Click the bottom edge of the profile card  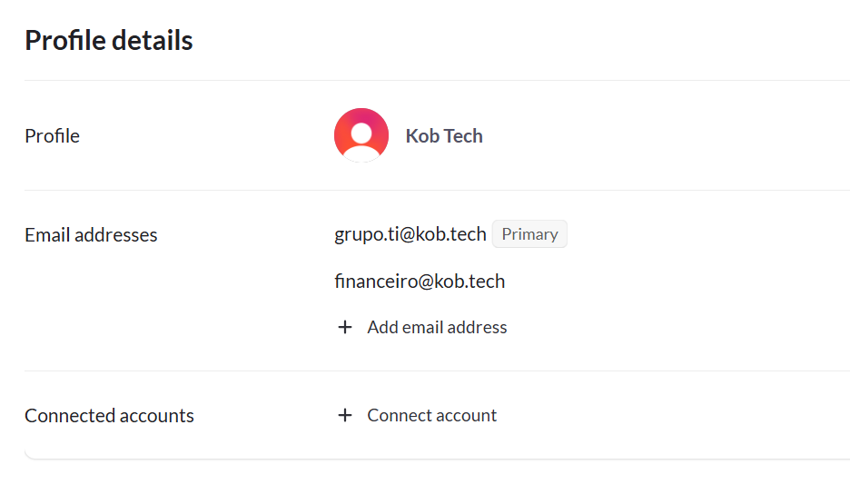pos(436,459)
